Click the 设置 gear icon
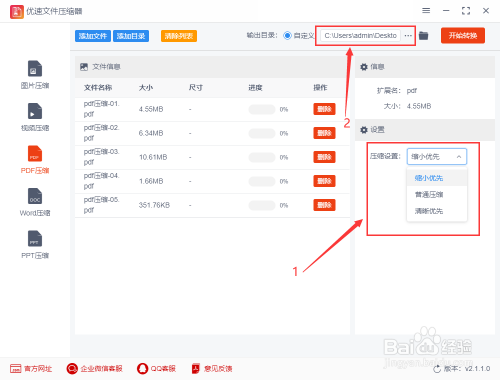The height and width of the screenshot is (380, 500). pyautogui.click(x=364, y=130)
